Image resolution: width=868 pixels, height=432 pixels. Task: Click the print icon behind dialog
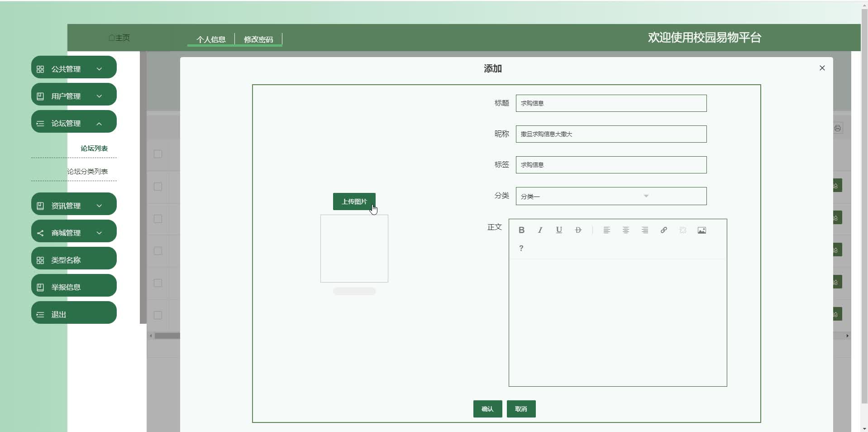click(x=838, y=128)
